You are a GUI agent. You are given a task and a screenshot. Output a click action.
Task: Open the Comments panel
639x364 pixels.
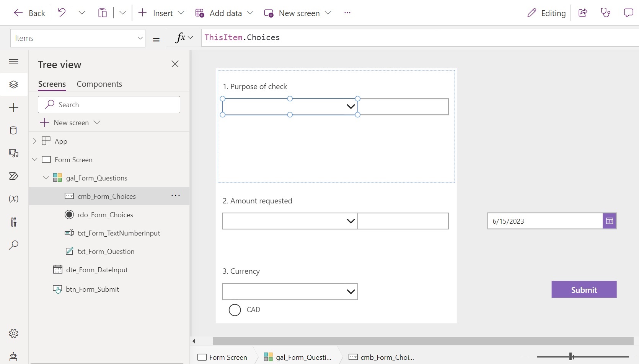click(628, 13)
